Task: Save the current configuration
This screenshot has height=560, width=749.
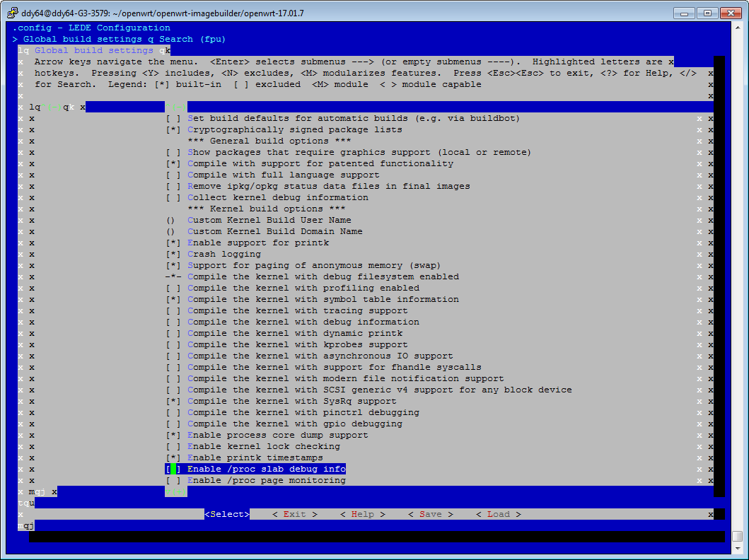Action: coord(431,514)
